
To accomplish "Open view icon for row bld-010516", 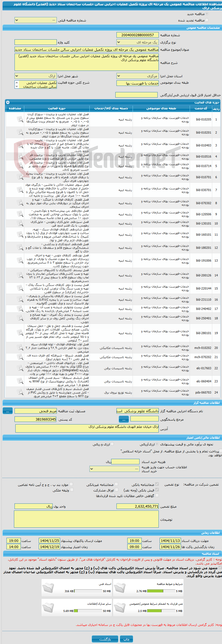I will pos(20,156).
